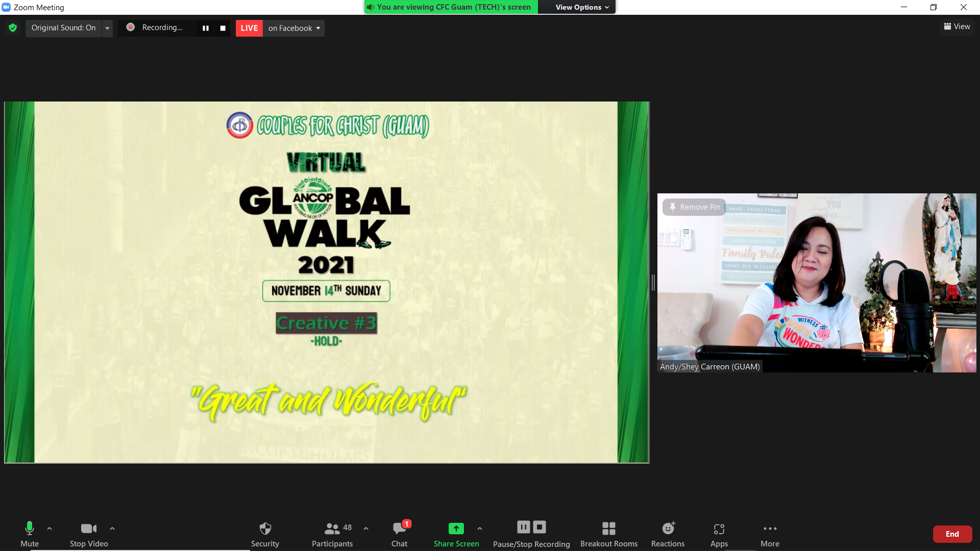
Task: Open video options arrow next to Stop Video
Action: tap(112, 529)
